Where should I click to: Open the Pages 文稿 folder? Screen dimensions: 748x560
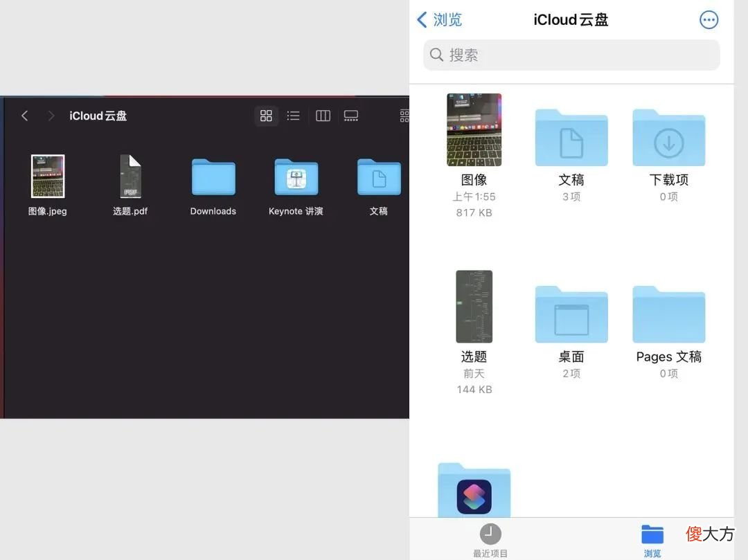pyautogui.click(x=669, y=314)
